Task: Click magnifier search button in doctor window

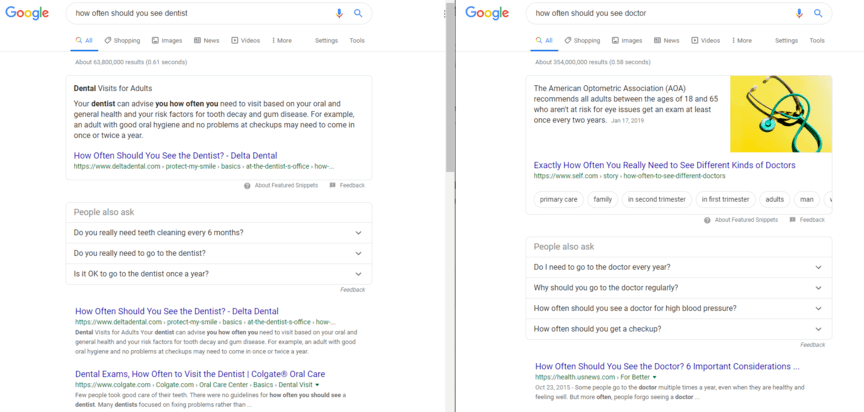Action: (x=818, y=13)
